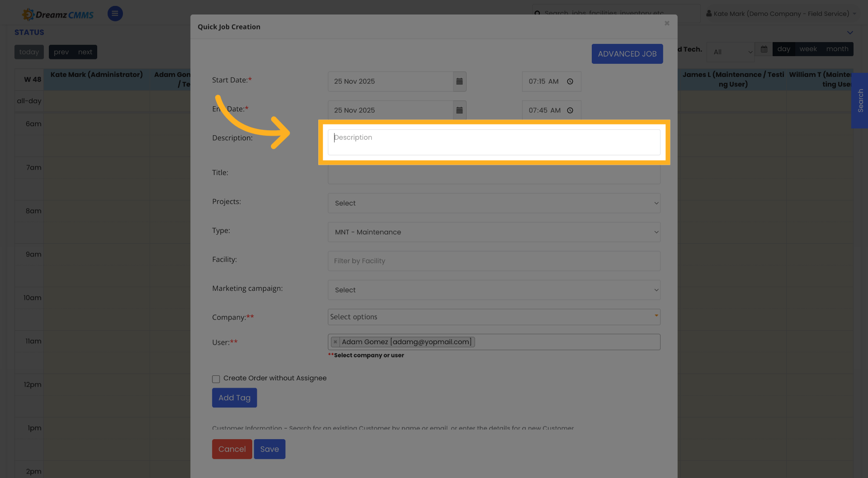Open the End Date calendar picker

[x=460, y=110]
